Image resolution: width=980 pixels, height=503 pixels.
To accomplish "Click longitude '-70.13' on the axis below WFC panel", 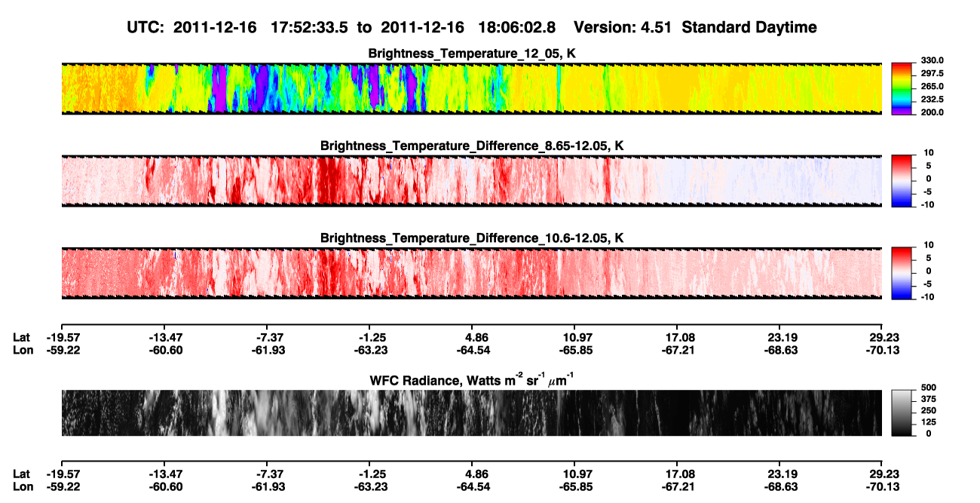I will pos(882,486).
